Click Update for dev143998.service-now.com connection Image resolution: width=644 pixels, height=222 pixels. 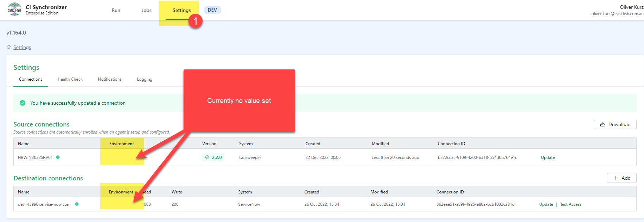click(546, 204)
